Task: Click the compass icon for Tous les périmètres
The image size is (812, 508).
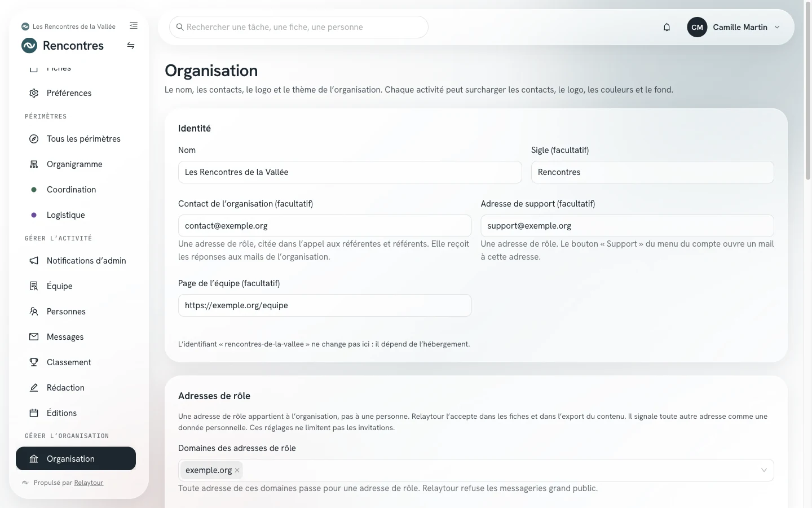Action: (34, 139)
